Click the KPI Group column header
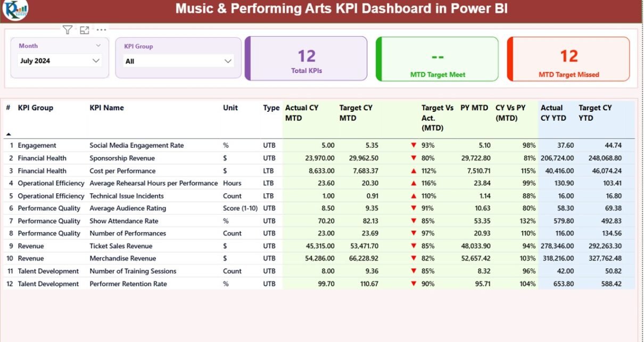This screenshot has height=342, width=644. point(36,108)
